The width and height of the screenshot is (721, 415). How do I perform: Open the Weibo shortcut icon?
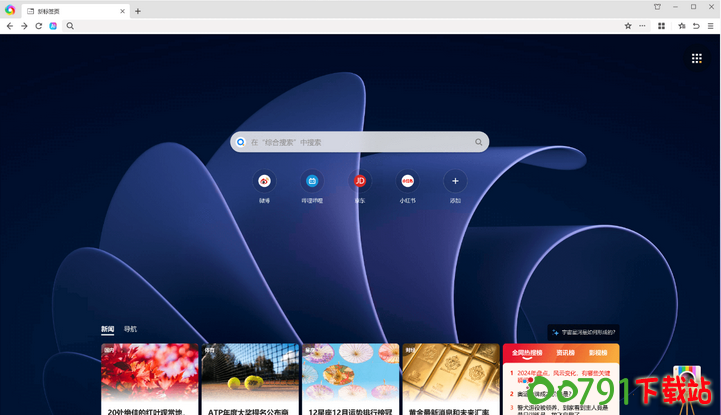(265, 181)
